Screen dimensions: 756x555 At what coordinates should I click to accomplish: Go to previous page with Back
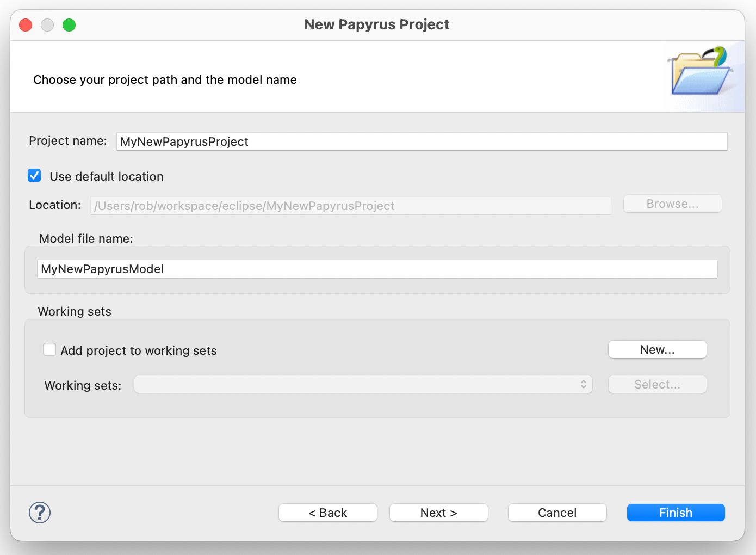click(327, 513)
